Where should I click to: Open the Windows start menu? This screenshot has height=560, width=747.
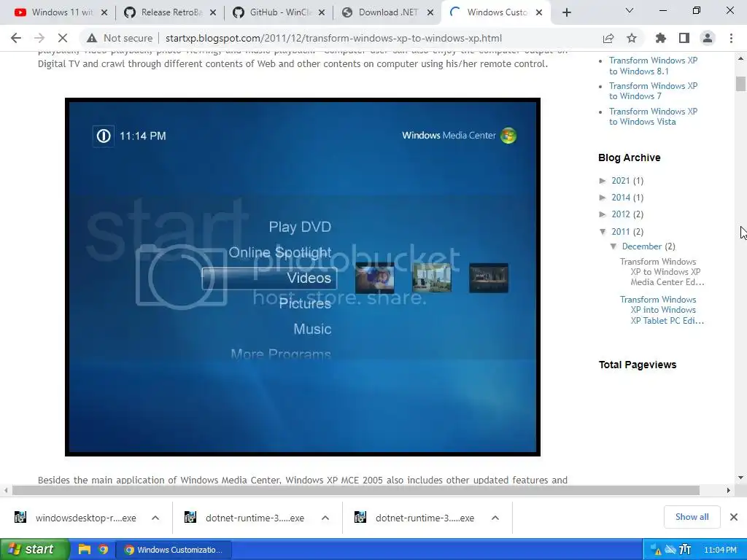tap(34, 550)
